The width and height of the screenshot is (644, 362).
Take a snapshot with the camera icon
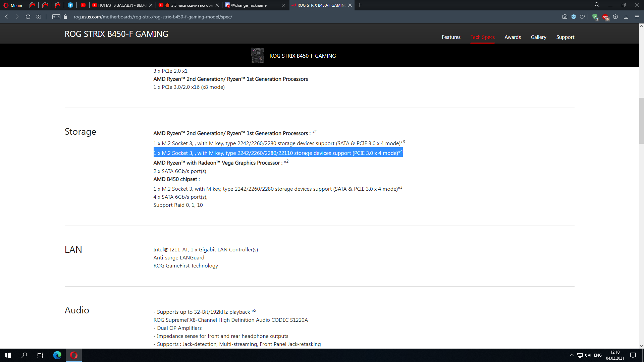[565, 17]
